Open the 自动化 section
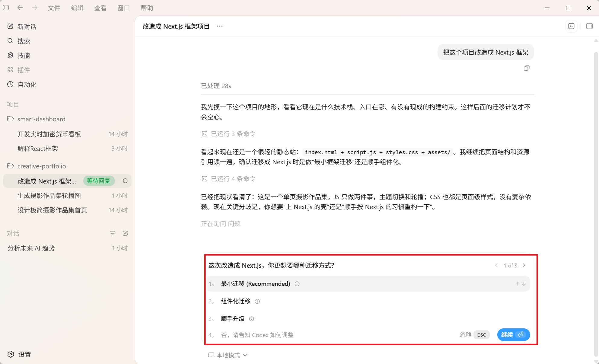This screenshot has width=599, height=364. [22, 85]
